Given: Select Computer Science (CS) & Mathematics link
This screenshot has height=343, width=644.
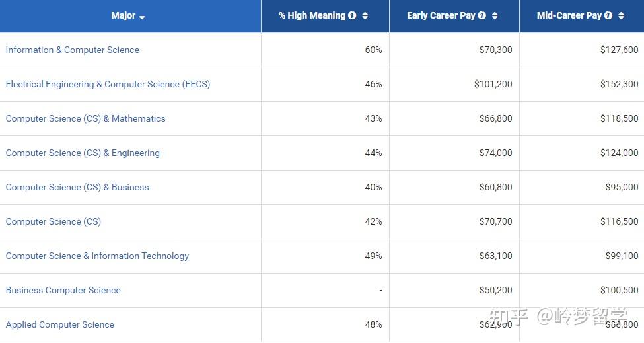Looking at the screenshot, I should 86,118.
